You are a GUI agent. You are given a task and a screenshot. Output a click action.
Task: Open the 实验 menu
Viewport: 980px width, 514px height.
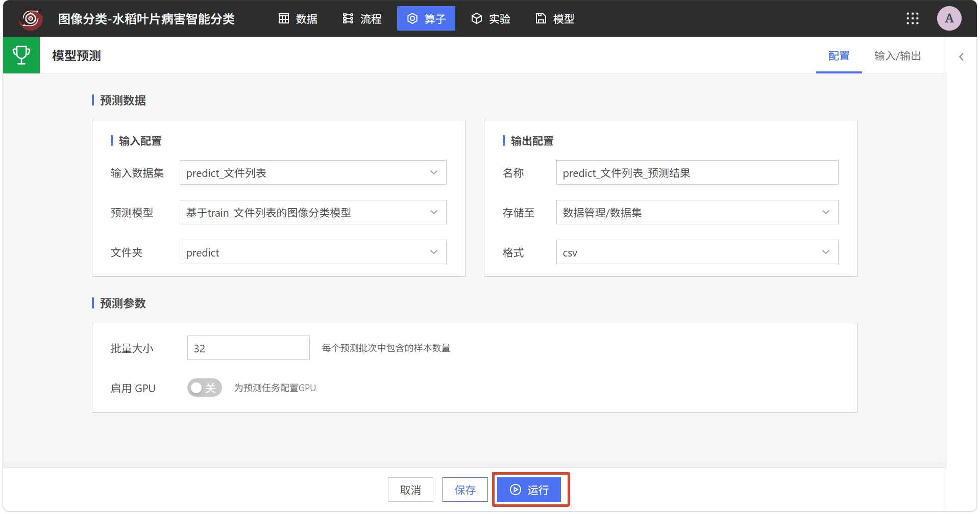click(x=491, y=19)
